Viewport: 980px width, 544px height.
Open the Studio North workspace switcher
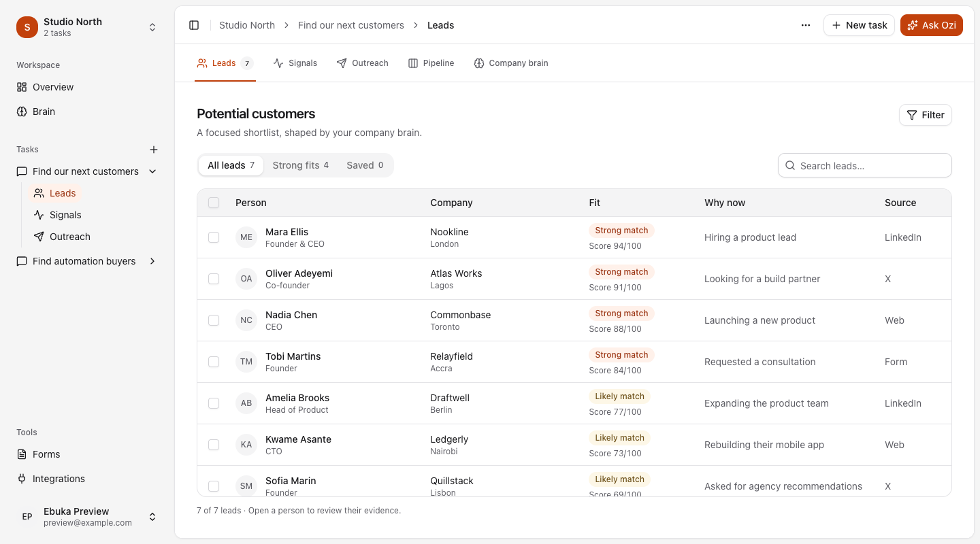[x=87, y=27]
